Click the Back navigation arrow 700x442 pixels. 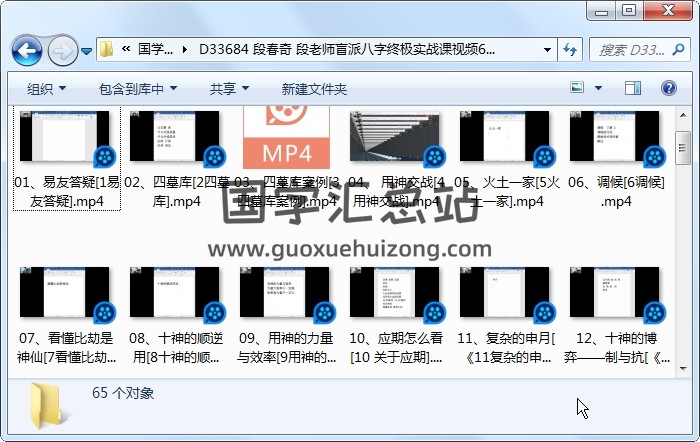point(26,49)
